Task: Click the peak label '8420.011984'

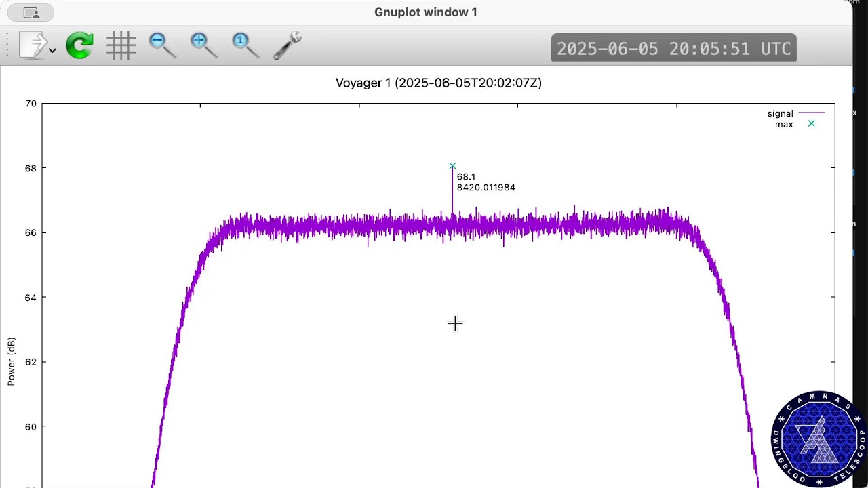Action: coord(486,188)
